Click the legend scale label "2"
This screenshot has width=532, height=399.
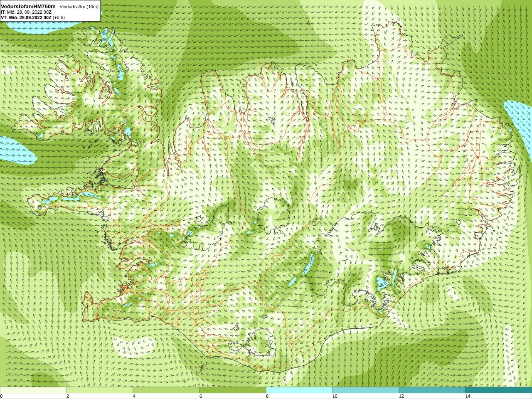coord(68,396)
